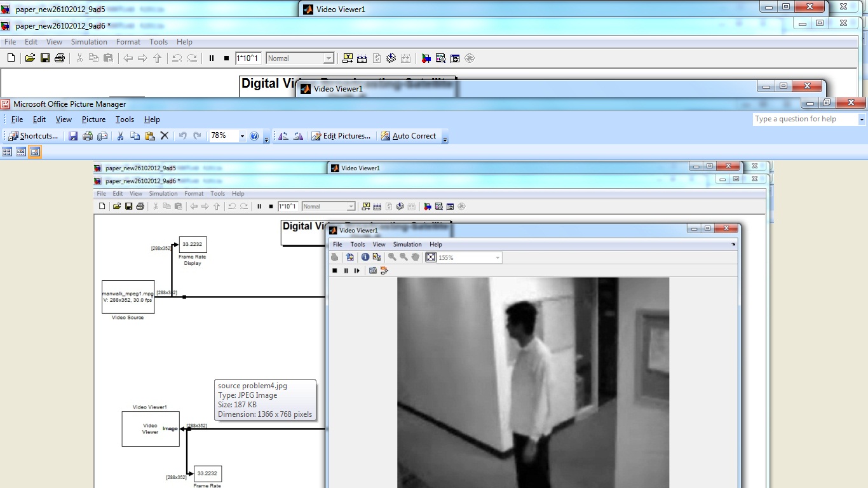Switch to Filmstrip view
868x488 pixels.
coord(21,152)
